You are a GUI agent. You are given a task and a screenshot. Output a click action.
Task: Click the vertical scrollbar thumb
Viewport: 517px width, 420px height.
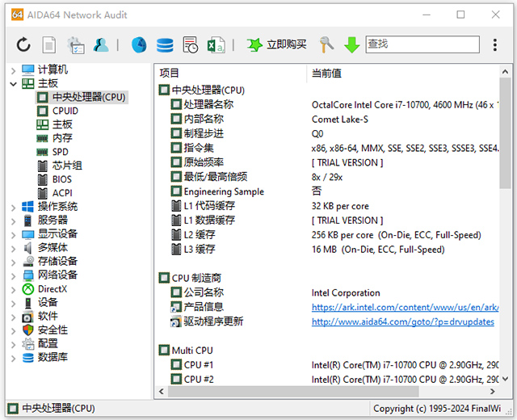click(505, 132)
